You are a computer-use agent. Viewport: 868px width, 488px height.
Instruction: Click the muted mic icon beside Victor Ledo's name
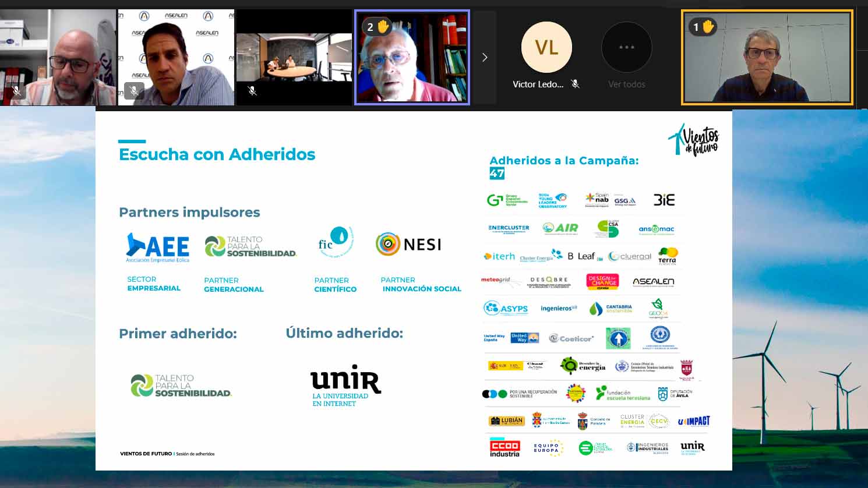coord(576,84)
